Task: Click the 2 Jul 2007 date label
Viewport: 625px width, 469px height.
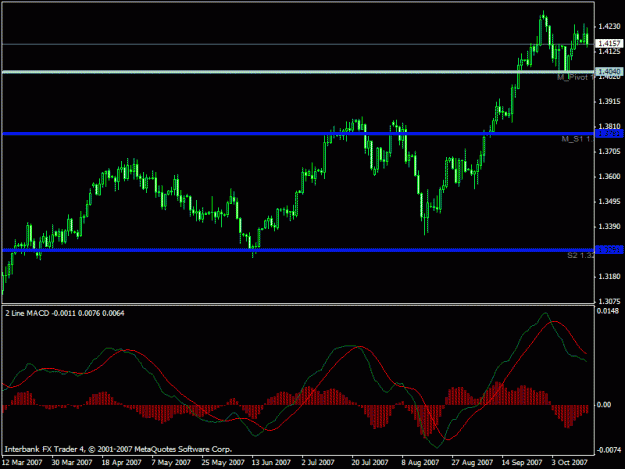Action: click(318, 463)
